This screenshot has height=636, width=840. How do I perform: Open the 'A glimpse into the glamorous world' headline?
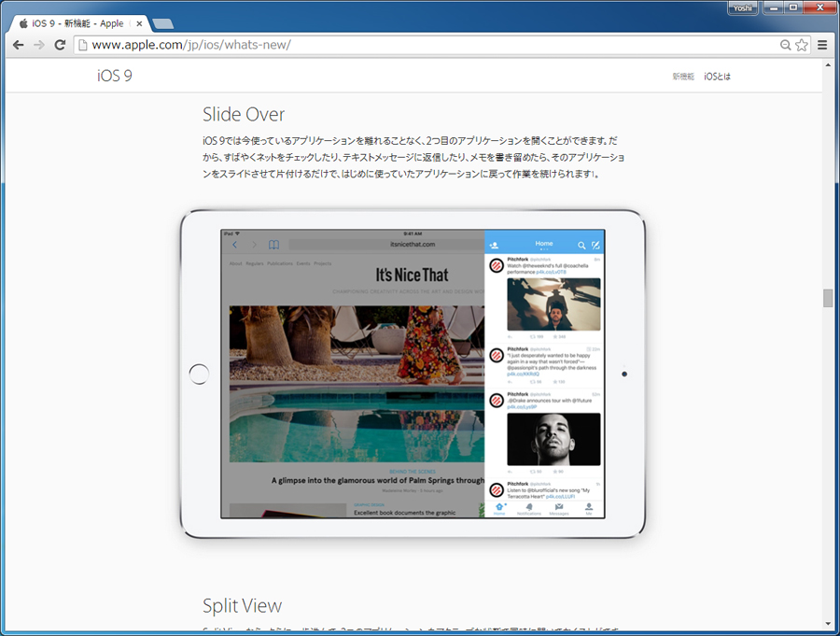point(378,480)
